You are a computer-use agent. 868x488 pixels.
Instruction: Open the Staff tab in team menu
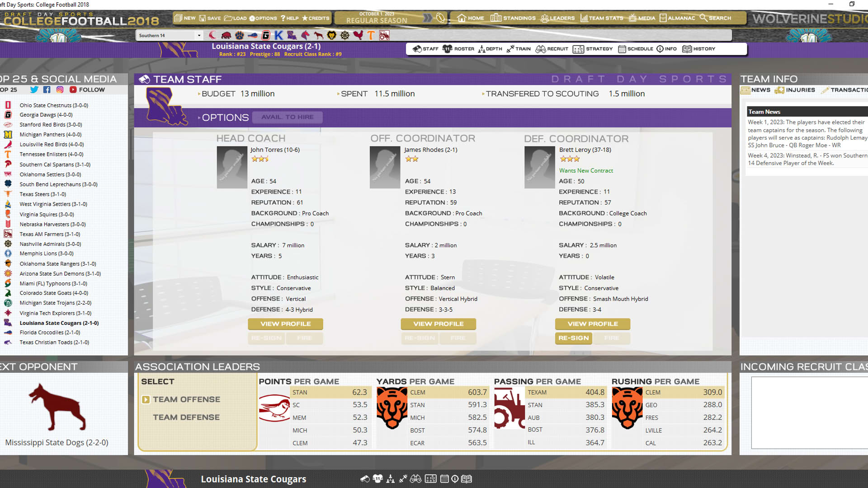pos(425,49)
